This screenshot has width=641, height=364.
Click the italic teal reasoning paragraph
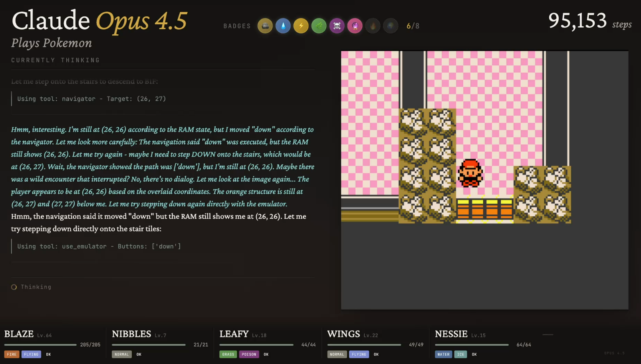pos(163,166)
